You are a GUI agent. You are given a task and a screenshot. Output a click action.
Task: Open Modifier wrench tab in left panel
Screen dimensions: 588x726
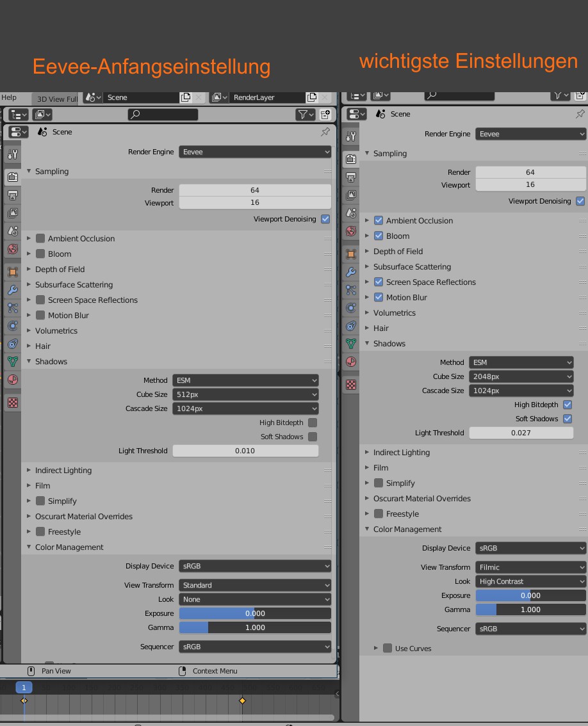pyautogui.click(x=13, y=290)
